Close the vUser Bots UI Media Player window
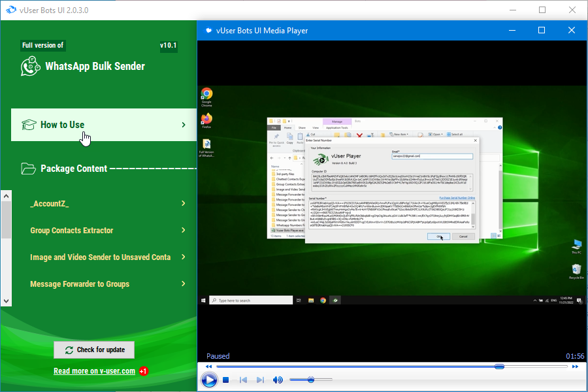588x392 pixels. click(x=572, y=30)
